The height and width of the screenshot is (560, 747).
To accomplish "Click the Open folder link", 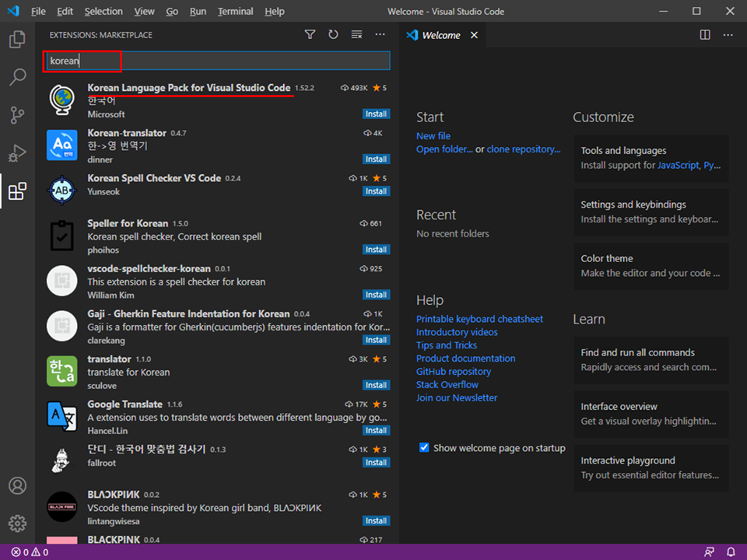I will click(444, 149).
